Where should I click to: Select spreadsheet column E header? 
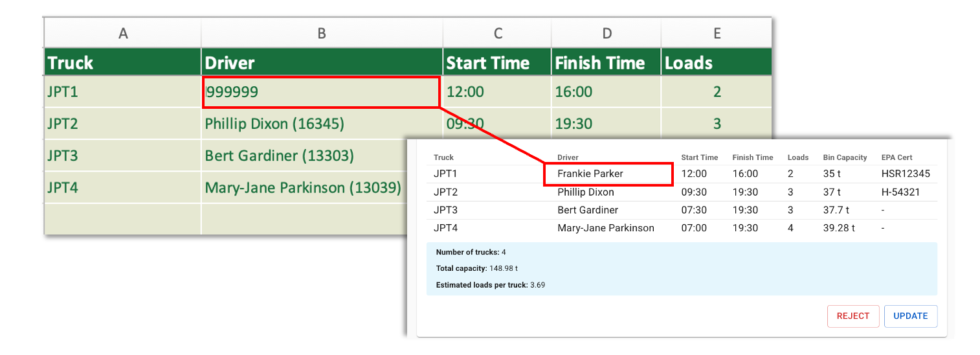point(717,34)
